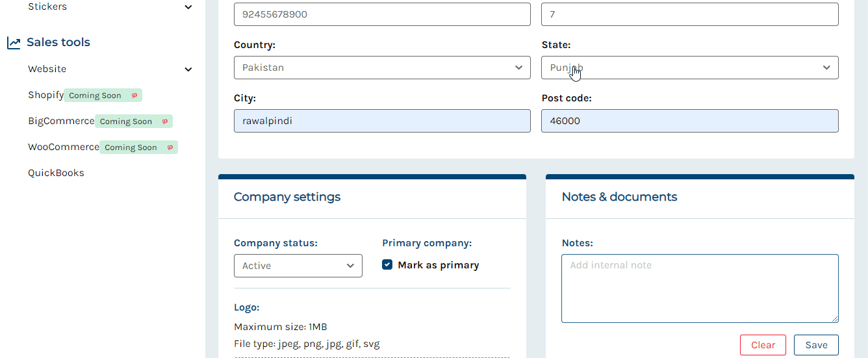Screen dimensions: 868x358
Task: Expand the Stickers menu chevron
Action: pos(188,7)
